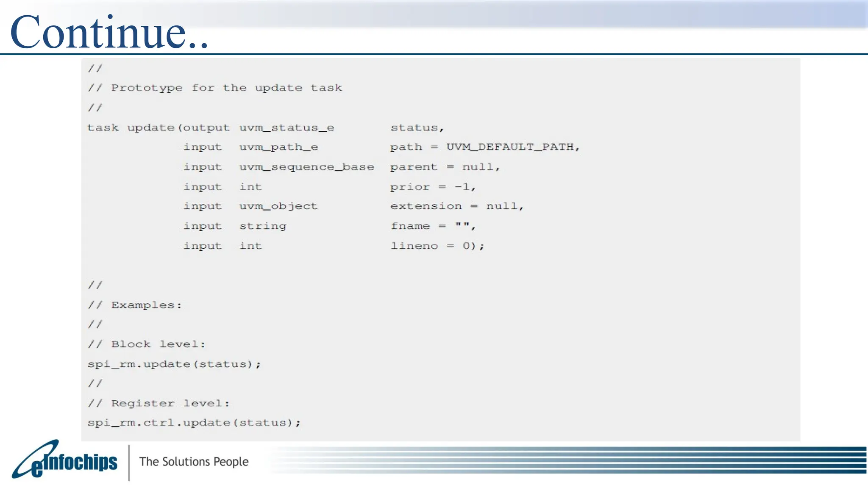868x488 pixels.
Task: Click the 'Continue..' slide title
Action: tap(109, 32)
